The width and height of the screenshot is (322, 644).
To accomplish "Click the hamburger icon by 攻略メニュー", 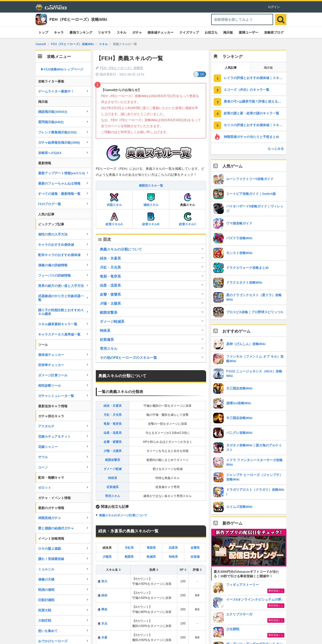I will click(40, 56).
